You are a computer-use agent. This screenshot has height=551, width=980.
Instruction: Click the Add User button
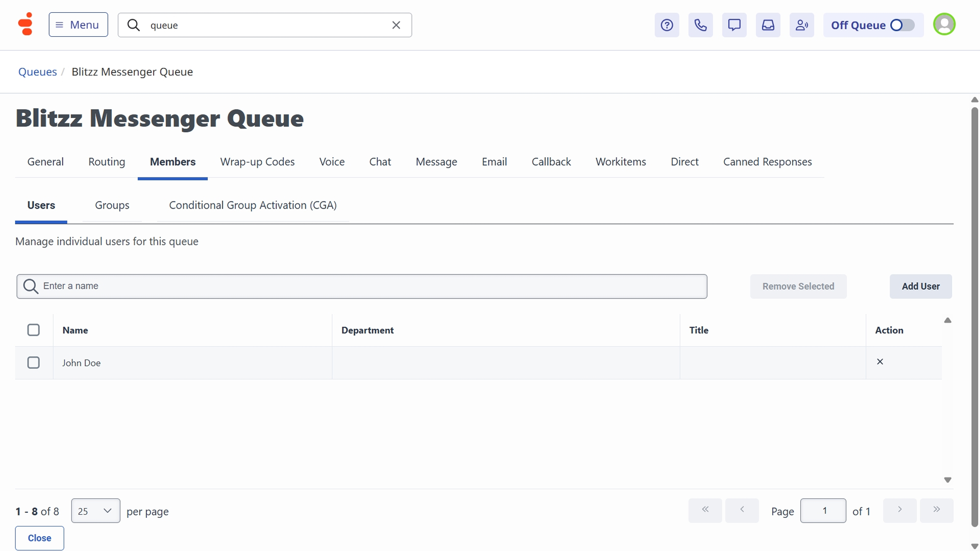click(920, 286)
